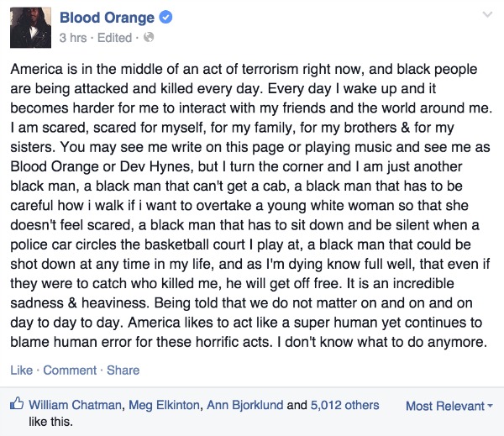Click the blue verified badge checkmark
Image resolution: width=504 pixels, height=436 pixels.
click(x=165, y=17)
